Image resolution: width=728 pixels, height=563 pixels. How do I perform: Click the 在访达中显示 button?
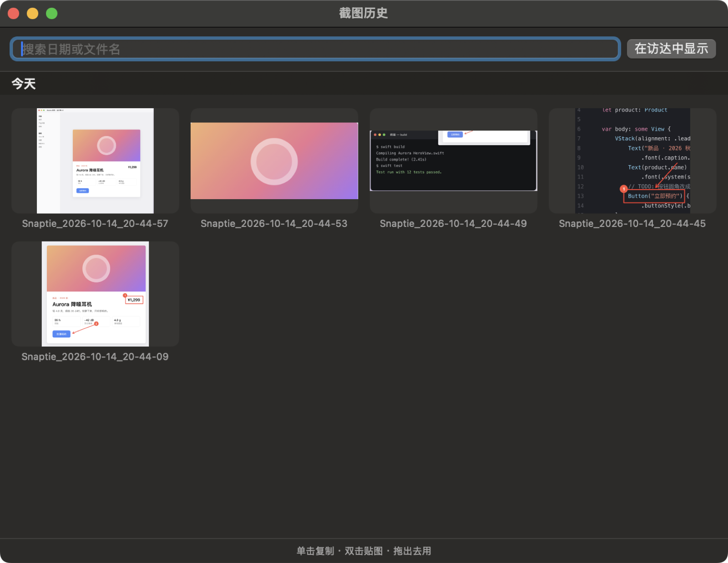pos(671,49)
